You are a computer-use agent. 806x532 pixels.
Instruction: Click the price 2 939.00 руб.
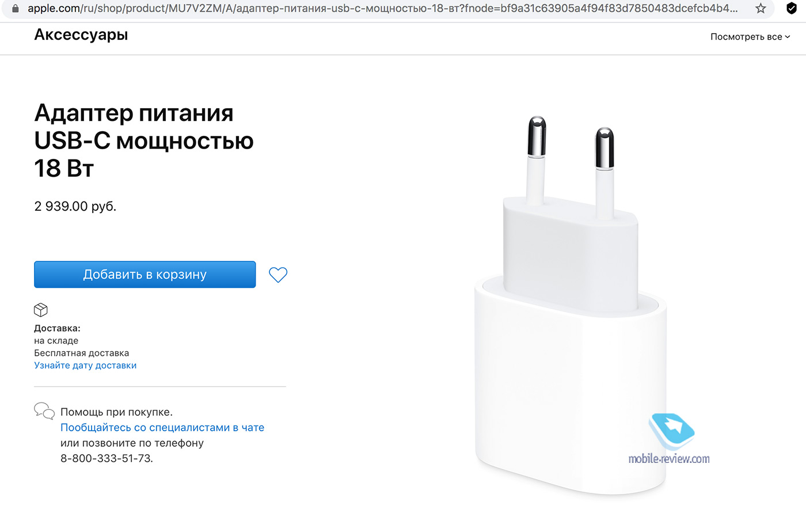(75, 207)
